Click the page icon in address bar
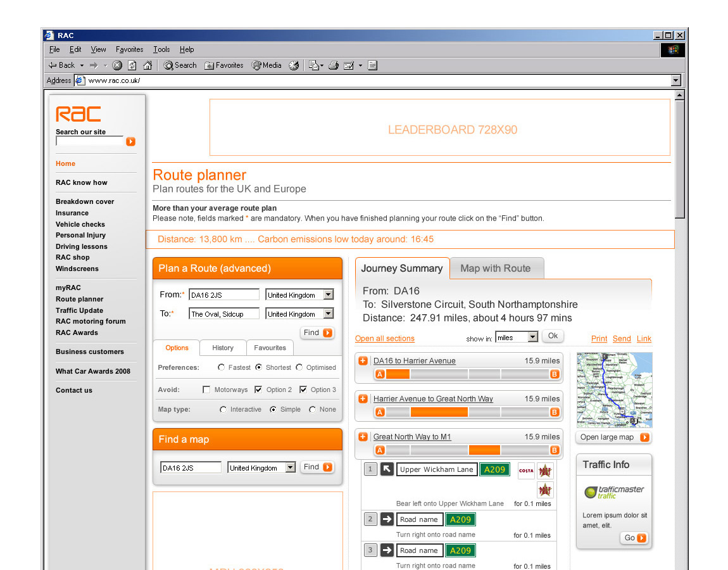 pos(80,80)
